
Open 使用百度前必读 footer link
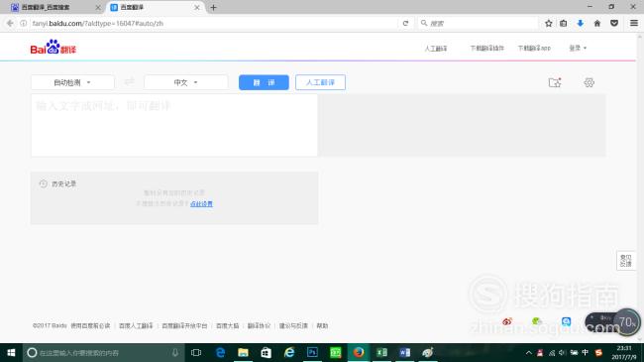tap(90, 325)
